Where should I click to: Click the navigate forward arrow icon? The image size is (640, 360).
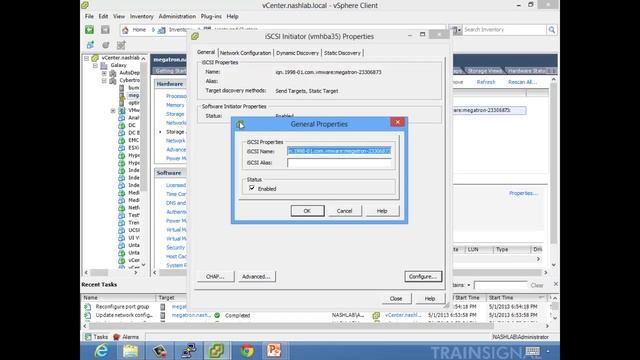point(105,29)
